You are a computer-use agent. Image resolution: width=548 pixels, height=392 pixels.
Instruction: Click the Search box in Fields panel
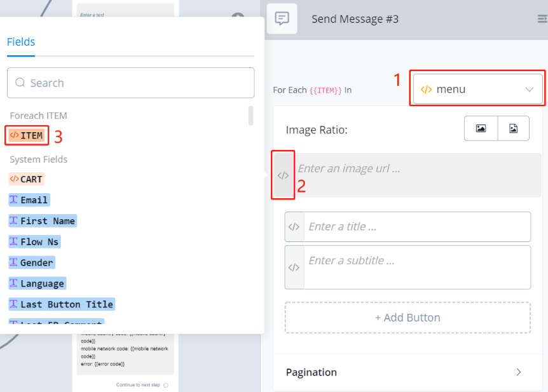pyautogui.click(x=130, y=83)
